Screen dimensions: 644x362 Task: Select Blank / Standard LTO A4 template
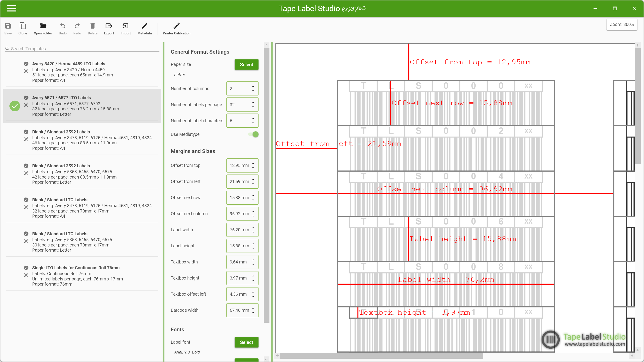point(82,208)
